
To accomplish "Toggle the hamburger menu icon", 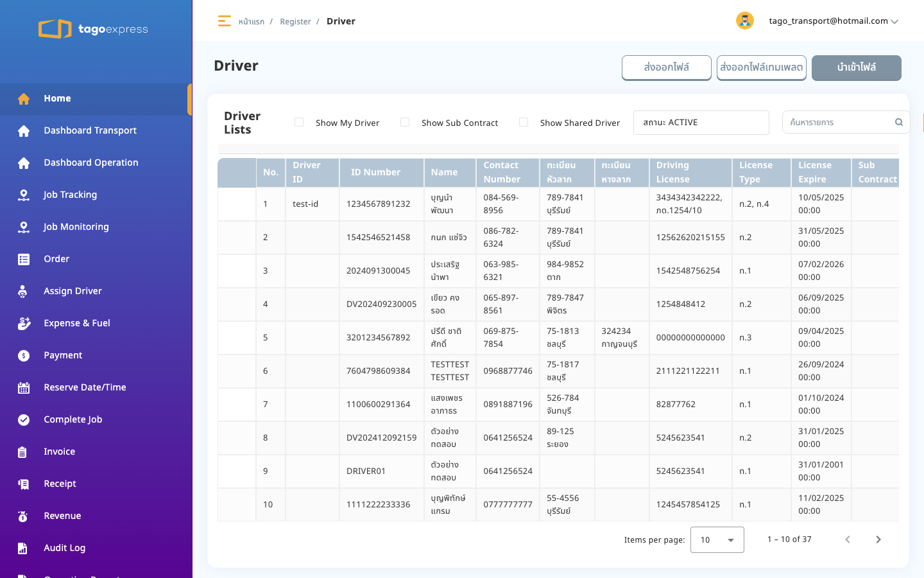I will 224,21.
